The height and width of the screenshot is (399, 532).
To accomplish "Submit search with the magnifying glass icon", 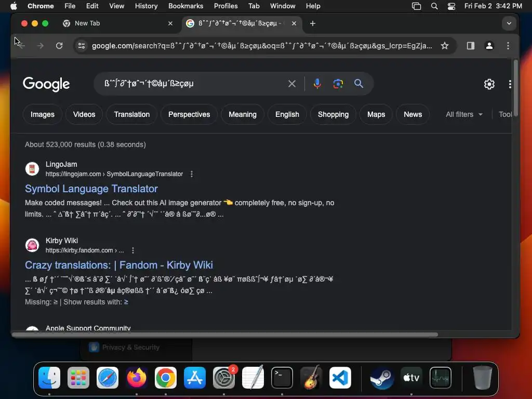I will click(x=358, y=84).
